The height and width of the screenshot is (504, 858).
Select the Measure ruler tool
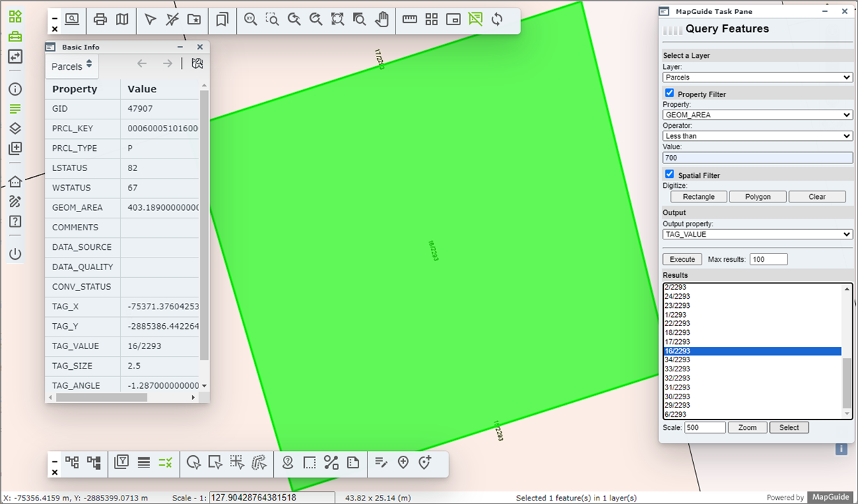[410, 20]
